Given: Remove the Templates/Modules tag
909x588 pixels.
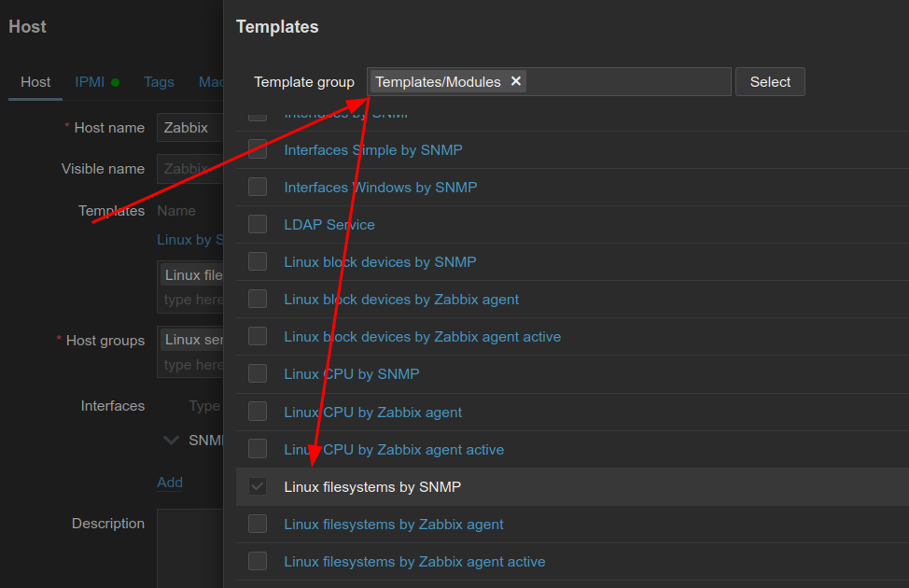Looking at the screenshot, I should (x=515, y=81).
